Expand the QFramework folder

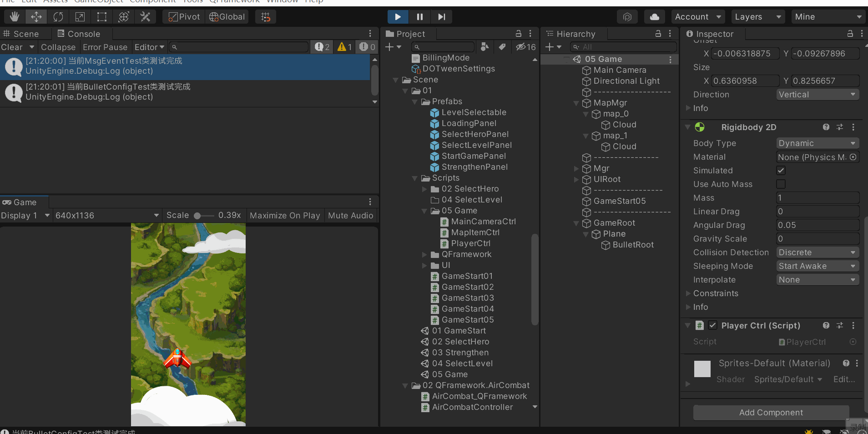(424, 255)
